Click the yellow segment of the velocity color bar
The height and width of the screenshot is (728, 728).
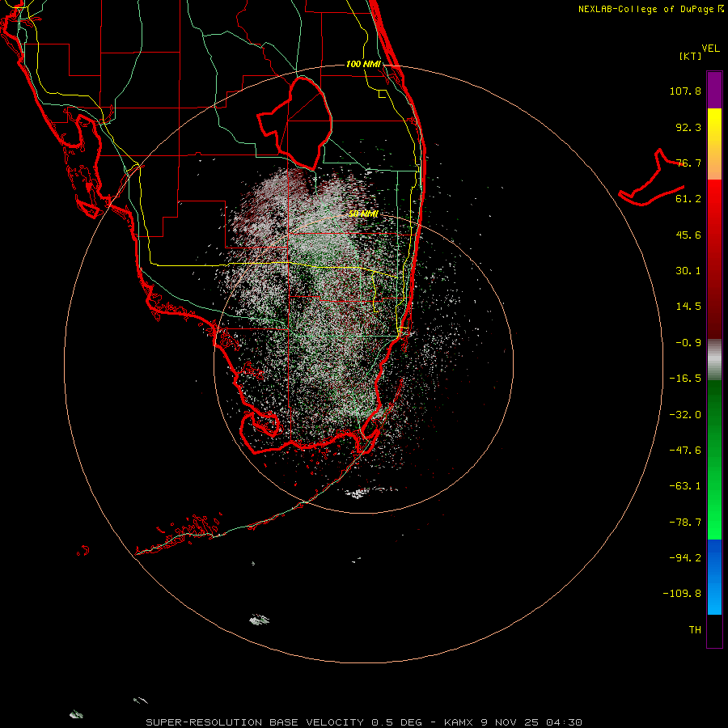coord(714,144)
